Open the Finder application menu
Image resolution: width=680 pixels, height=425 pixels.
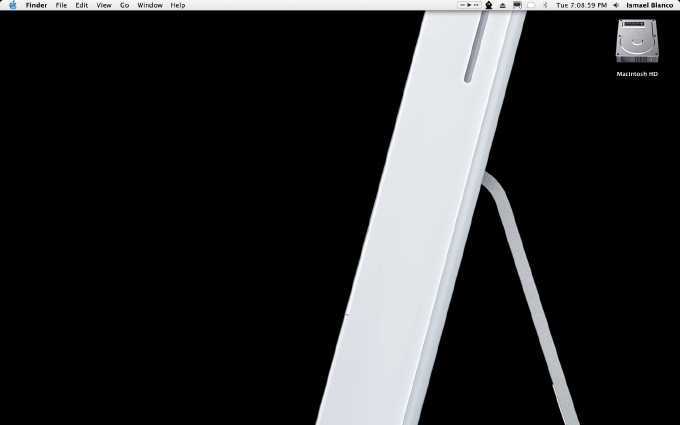pos(36,5)
